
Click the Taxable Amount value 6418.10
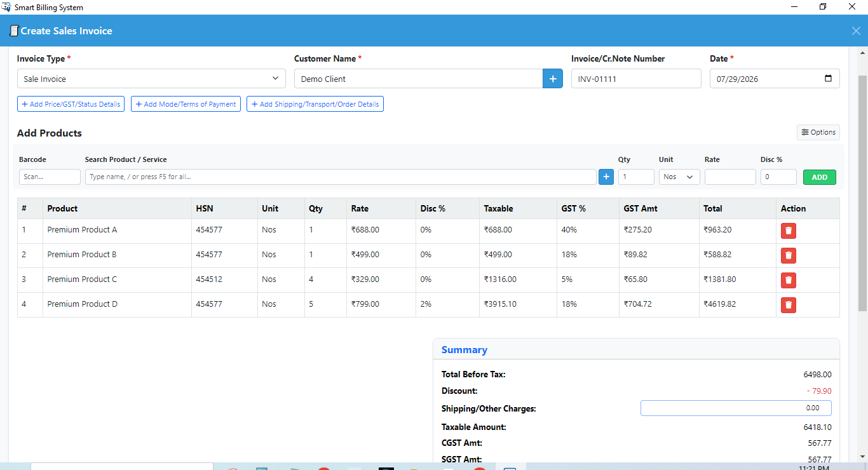coord(817,427)
